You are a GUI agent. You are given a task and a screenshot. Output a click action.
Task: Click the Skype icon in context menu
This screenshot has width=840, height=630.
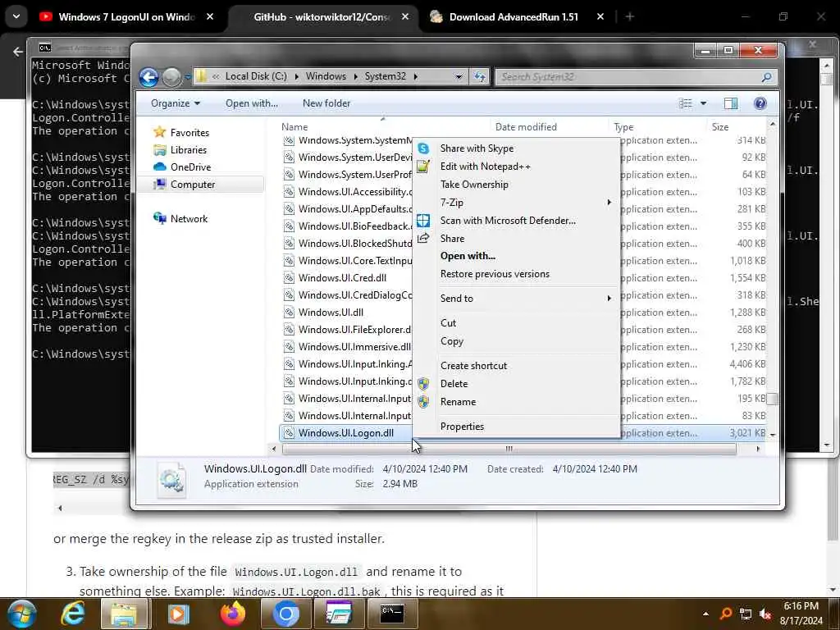click(x=423, y=148)
